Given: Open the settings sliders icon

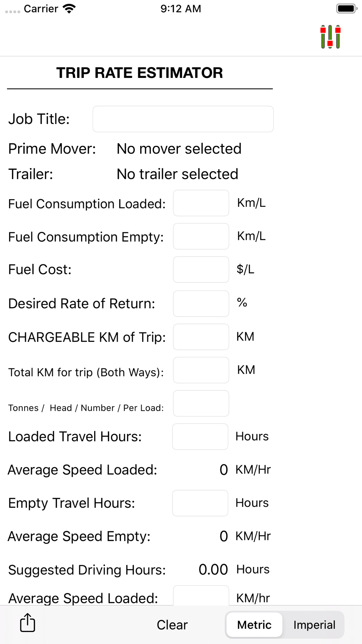Looking at the screenshot, I should [331, 37].
